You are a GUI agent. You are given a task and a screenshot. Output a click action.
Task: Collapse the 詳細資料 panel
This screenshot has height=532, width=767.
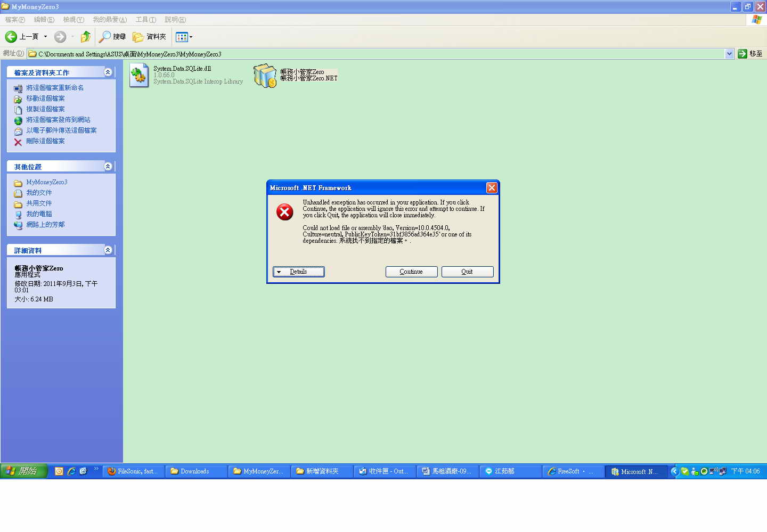tap(108, 250)
